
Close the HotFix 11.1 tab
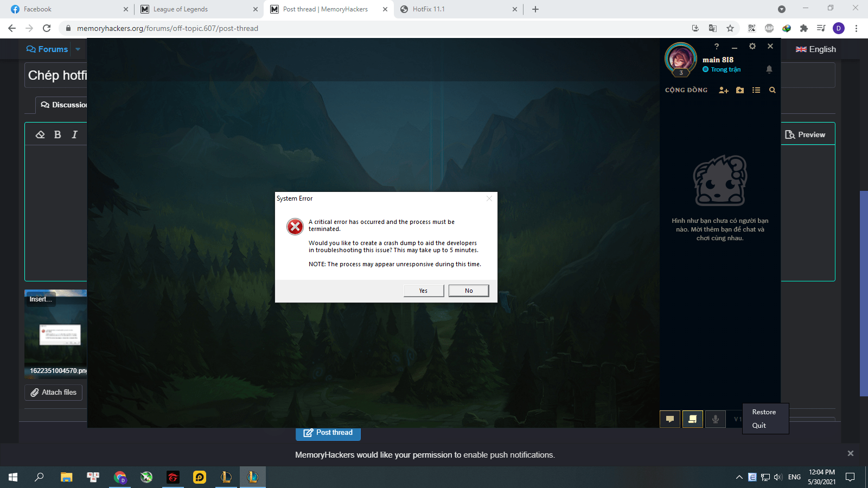[515, 9]
